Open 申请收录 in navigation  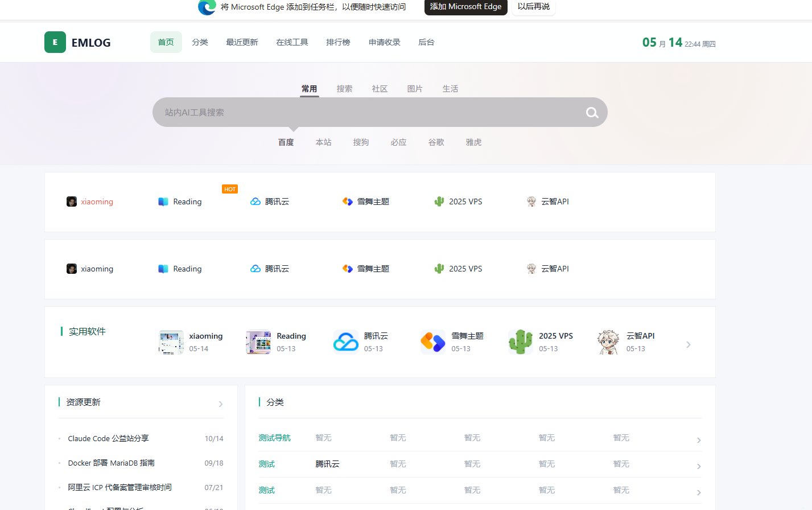(385, 42)
